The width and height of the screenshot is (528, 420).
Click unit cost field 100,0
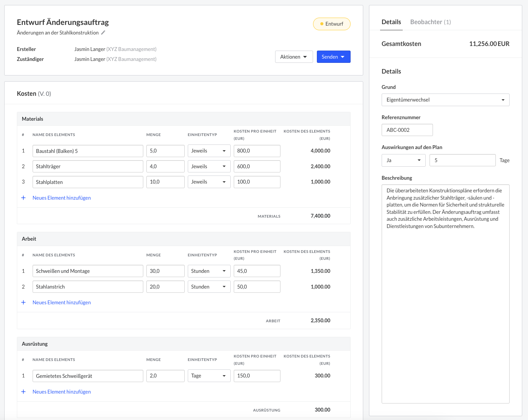pos(257,182)
